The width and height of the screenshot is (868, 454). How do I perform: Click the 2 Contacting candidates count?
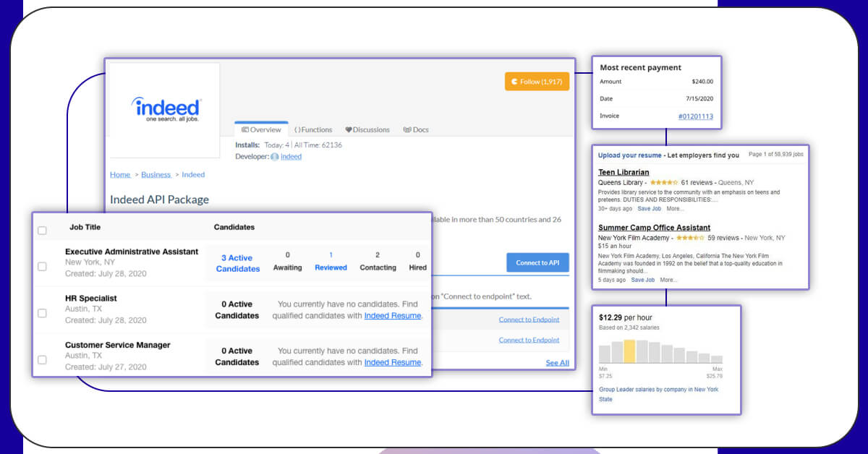378,261
